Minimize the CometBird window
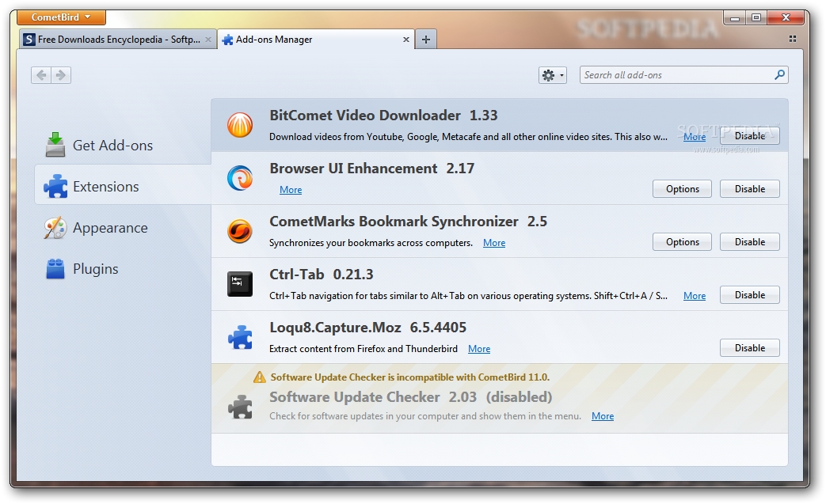This screenshot has height=504, width=826. tap(735, 18)
